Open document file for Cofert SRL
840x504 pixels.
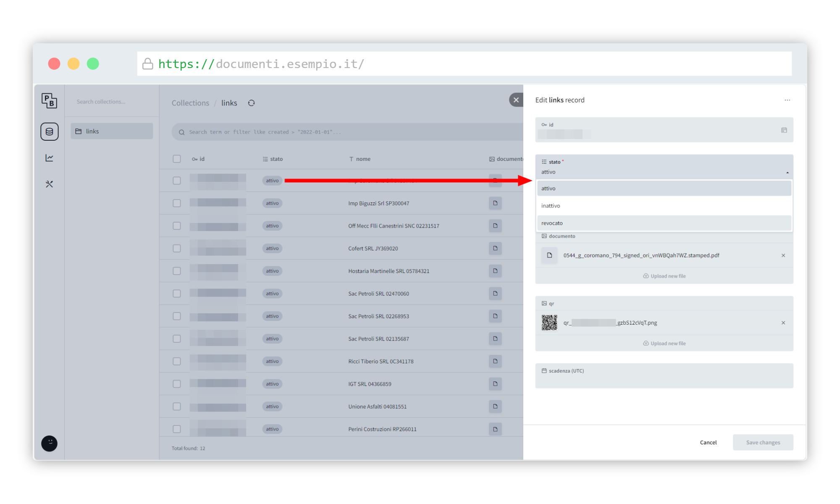[495, 248]
